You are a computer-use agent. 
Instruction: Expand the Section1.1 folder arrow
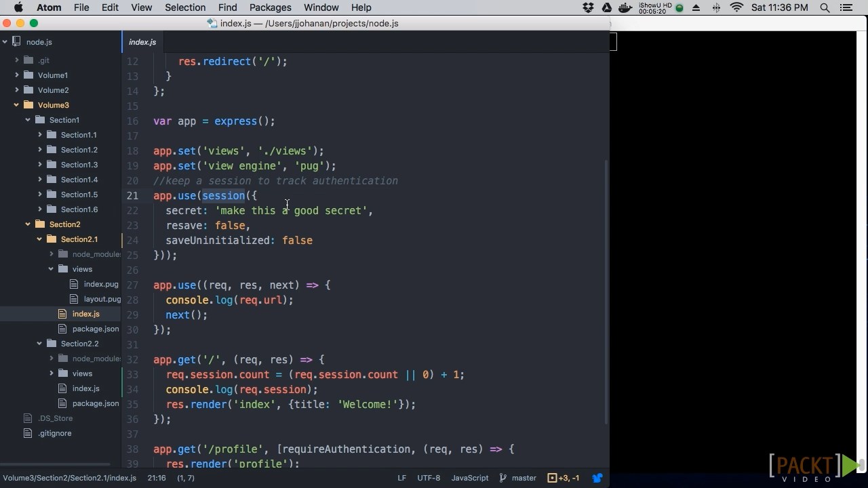pyautogui.click(x=40, y=135)
